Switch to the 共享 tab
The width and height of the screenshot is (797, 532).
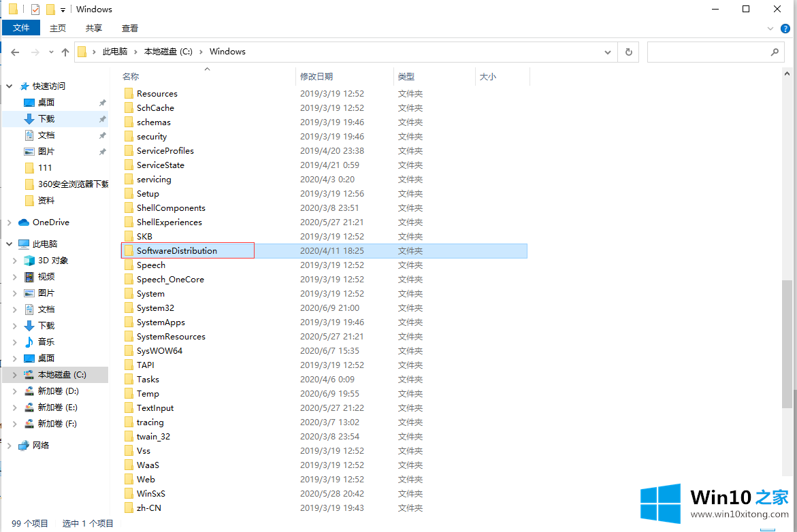click(x=93, y=28)
